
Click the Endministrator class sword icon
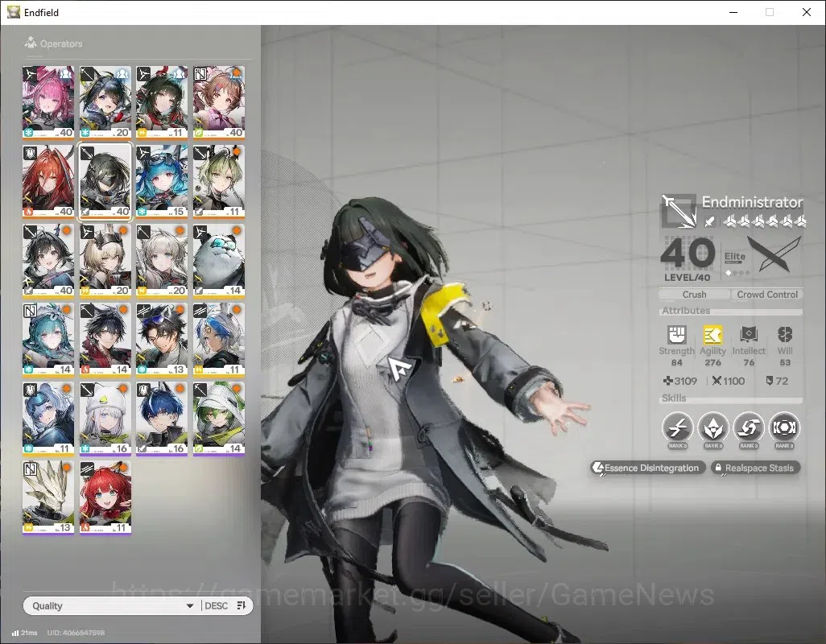679,211
